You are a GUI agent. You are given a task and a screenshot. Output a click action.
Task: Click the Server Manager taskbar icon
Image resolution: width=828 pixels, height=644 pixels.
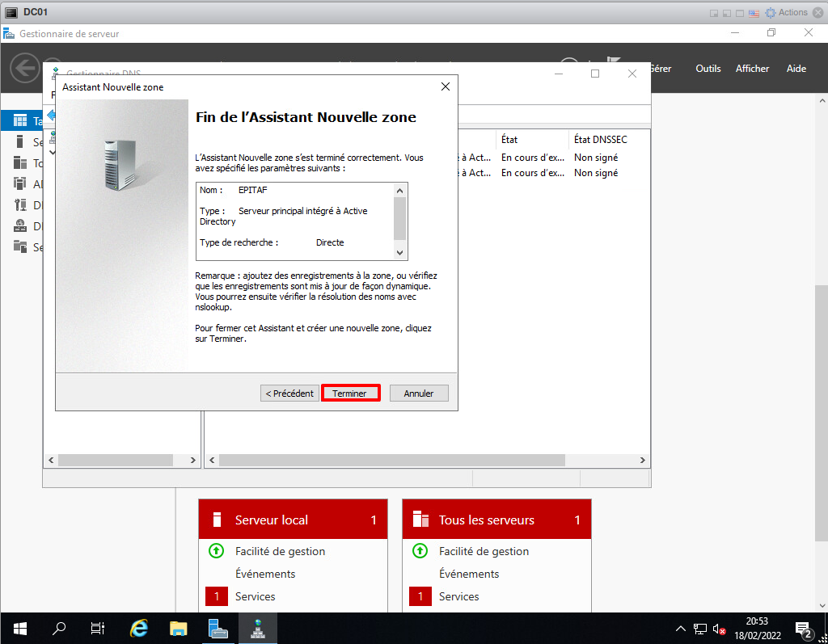218,628
